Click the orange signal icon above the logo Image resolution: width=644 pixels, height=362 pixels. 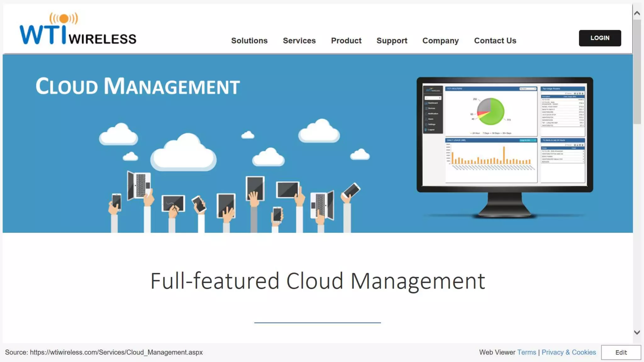pos(64,18)
